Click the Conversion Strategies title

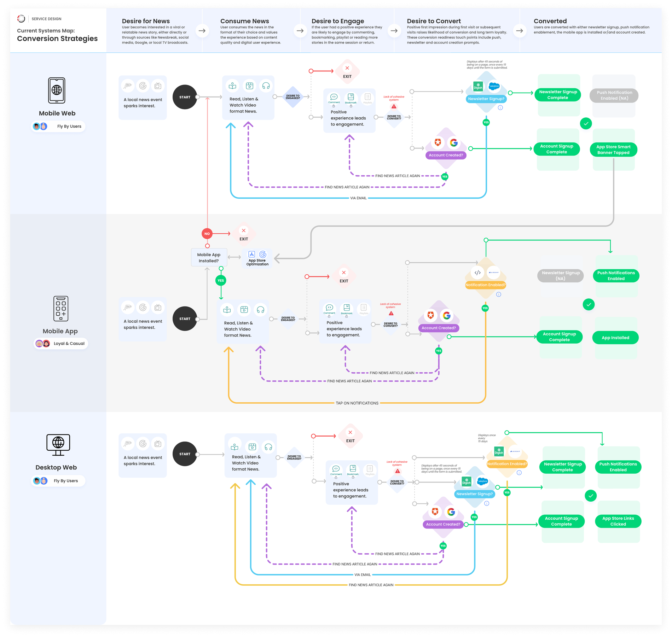(57, 39)
